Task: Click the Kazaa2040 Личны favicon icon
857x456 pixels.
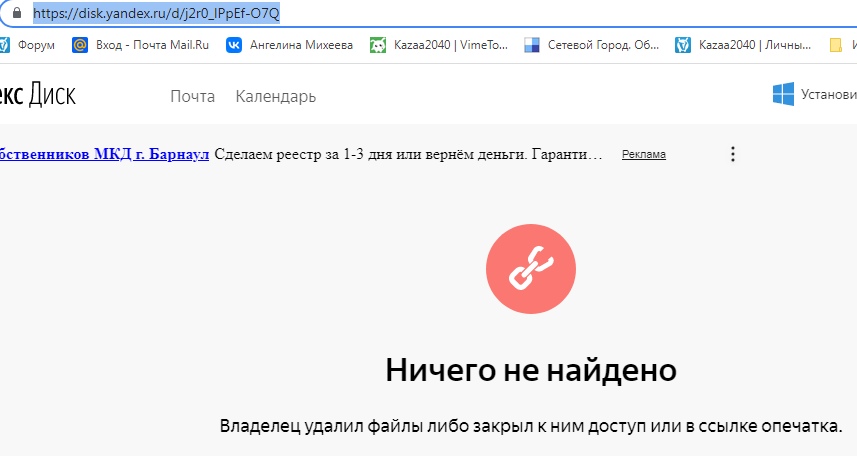Action: coord(683,45)
